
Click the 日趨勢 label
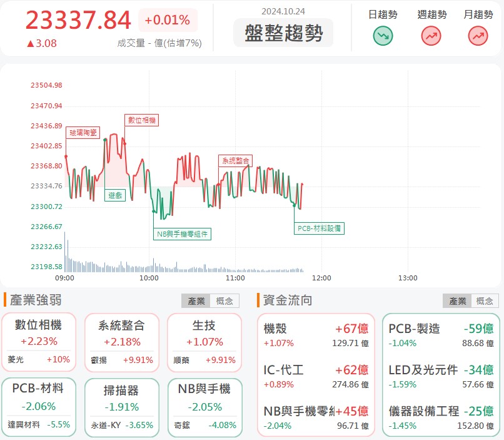[383, 14]
